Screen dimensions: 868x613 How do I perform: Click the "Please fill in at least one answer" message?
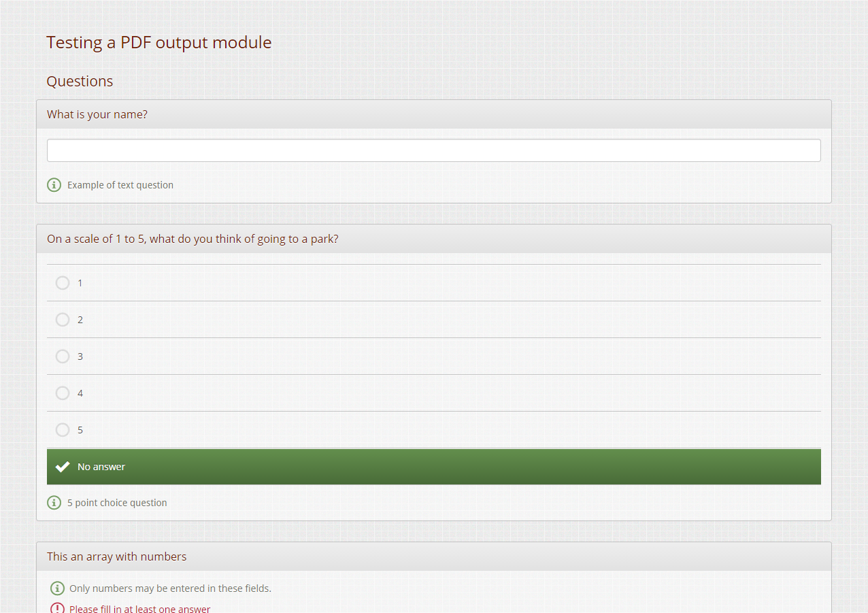pyautogui.click(x=139, y=608)
